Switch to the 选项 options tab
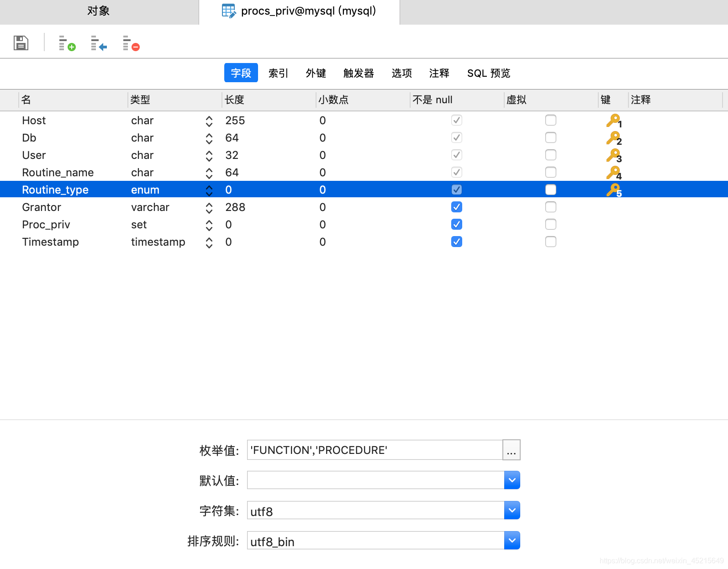 (402, 73)
